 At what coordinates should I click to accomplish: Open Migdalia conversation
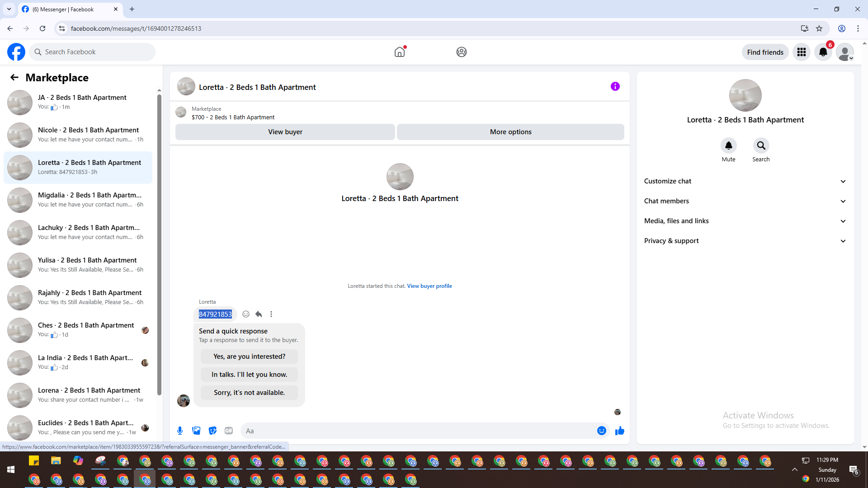[x=78, y=200]
